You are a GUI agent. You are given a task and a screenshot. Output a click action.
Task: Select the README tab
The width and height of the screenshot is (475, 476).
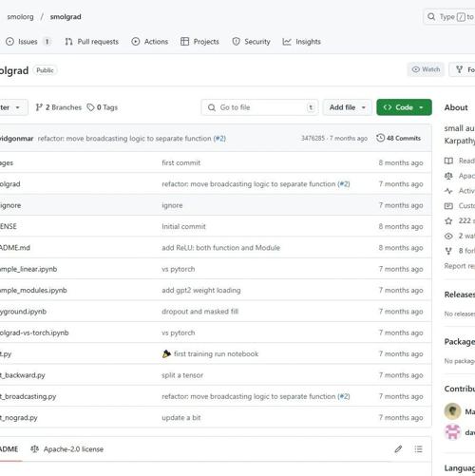pyautogui.click(x=9, y=448)
